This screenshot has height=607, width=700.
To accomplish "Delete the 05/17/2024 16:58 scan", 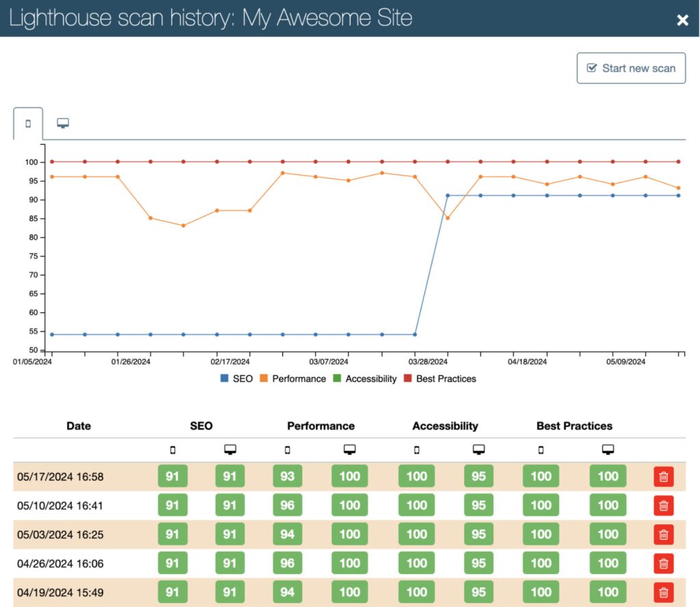I will [x=663, y=476].
